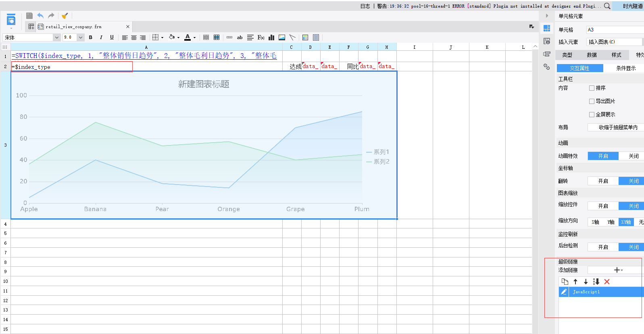
Task: Enable the 排序 checkbox
Action: click(x=592, y=88)
